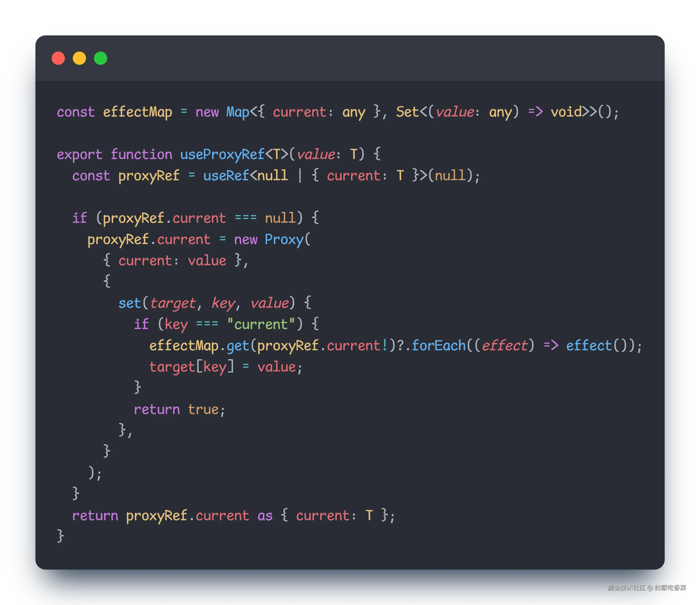Click the Set type in first line

pos(408,112)
